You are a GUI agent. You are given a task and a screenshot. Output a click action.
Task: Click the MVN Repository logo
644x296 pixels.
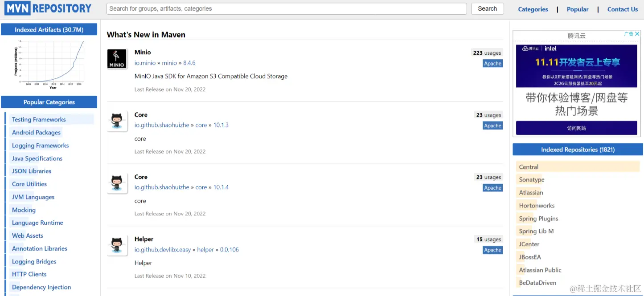pos(48,8)
